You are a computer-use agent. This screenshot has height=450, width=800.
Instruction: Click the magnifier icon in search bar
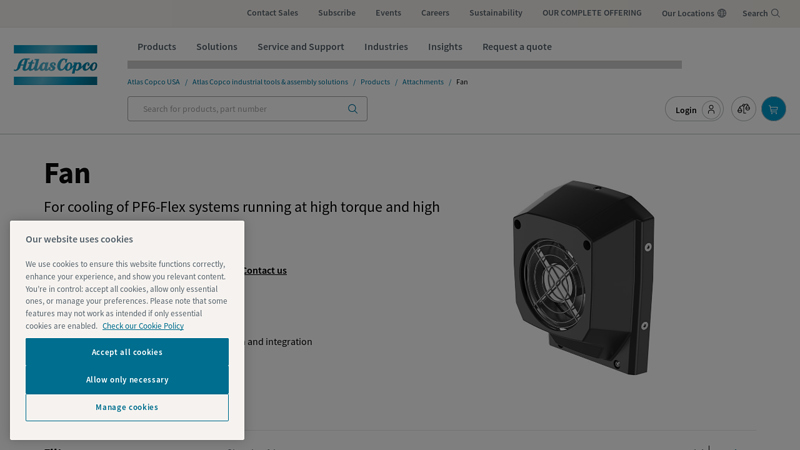click(352, 109)
